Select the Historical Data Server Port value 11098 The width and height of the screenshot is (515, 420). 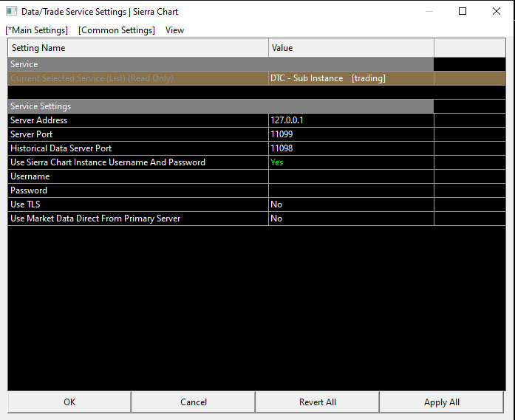(351, 148)
